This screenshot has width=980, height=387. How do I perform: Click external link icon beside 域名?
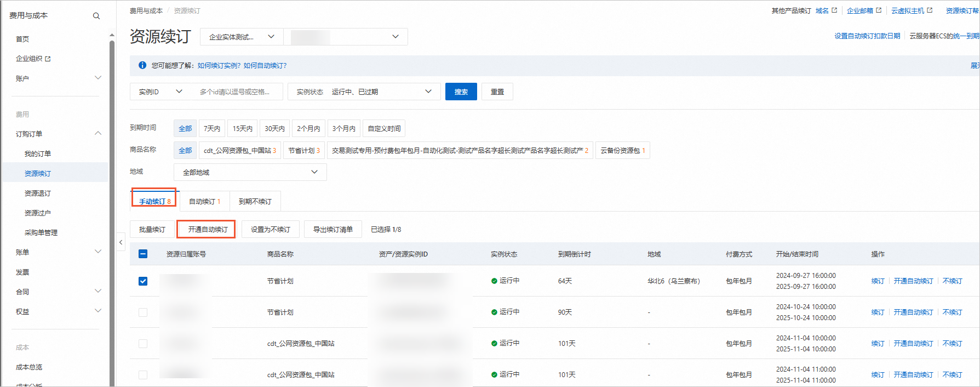(834, 10)
